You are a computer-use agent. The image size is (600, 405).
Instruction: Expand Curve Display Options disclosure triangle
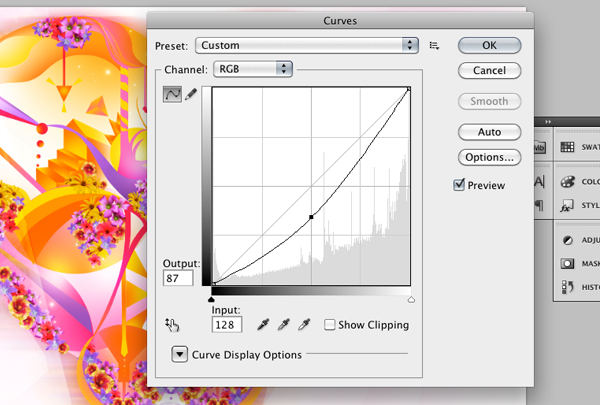(179, 354)
